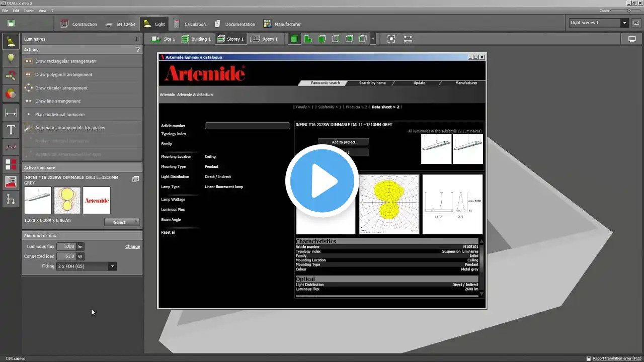
Task: Click the monitor display icon at top right
Action: point(632,39)
